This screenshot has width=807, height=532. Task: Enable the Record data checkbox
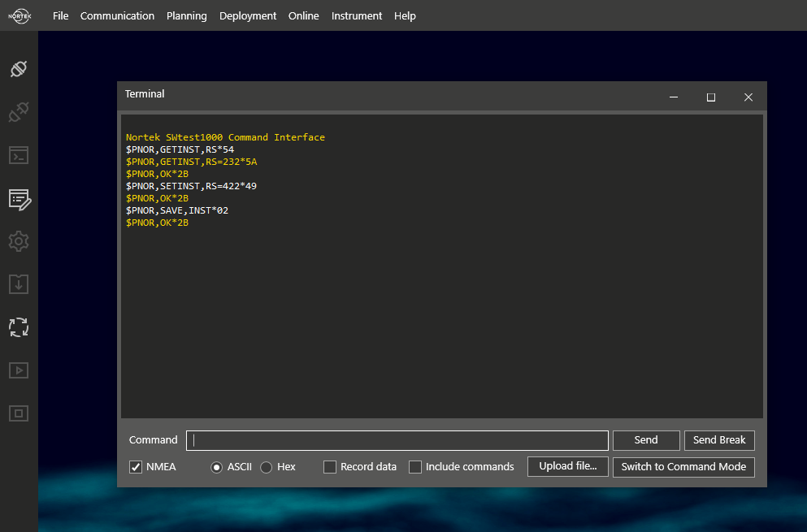pos(330,467)
